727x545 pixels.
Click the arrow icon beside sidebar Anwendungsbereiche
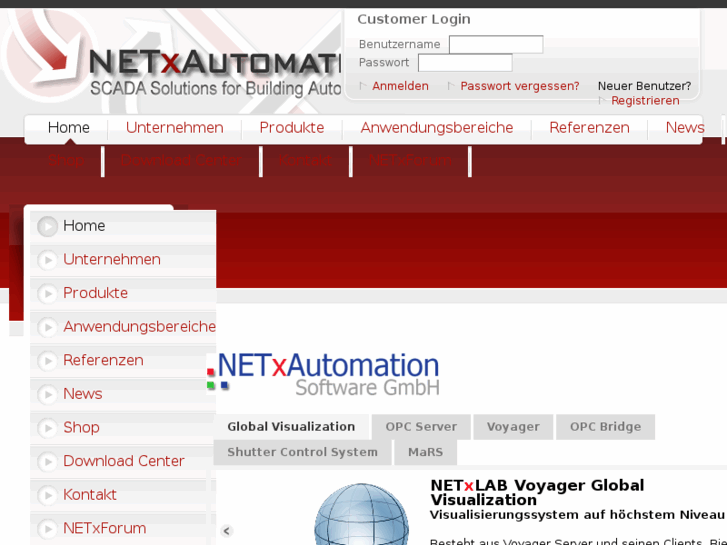pyautogui.click(x=47, y=327)
